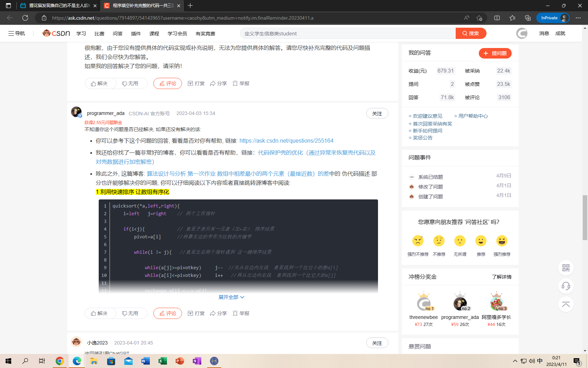Open File Explorer from the taskbar
Image resolution: width=588 pixels, height=368 pixels.
(x=94, y=361)
